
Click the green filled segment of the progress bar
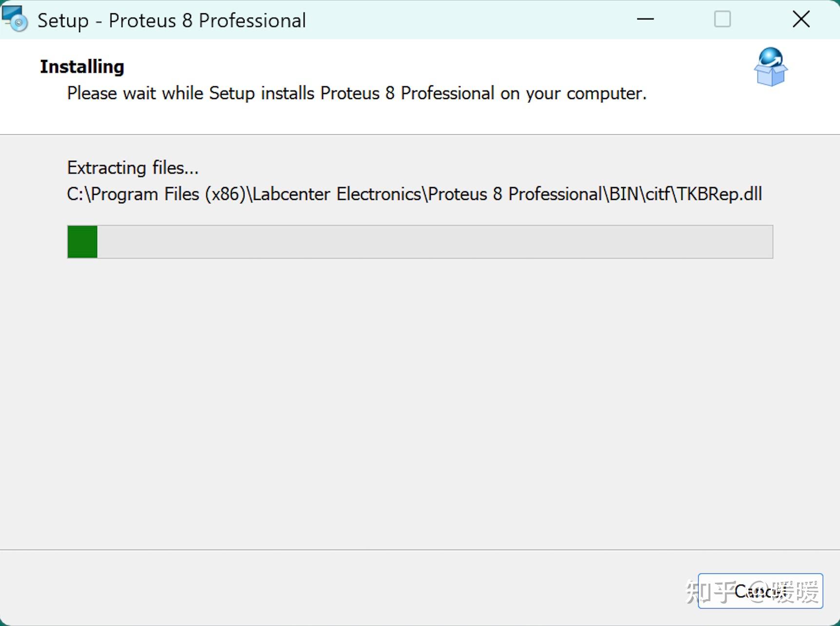(x=82, y=241)
